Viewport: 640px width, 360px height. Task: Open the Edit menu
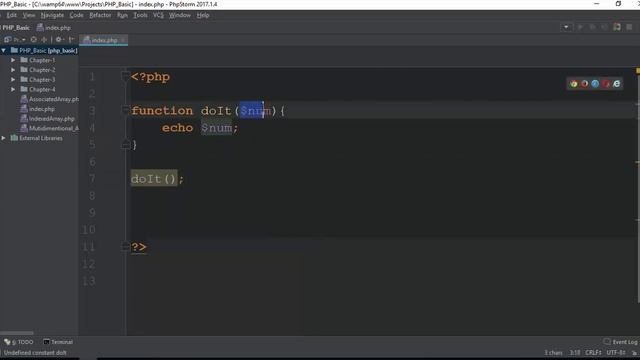[x=11, y=15]
